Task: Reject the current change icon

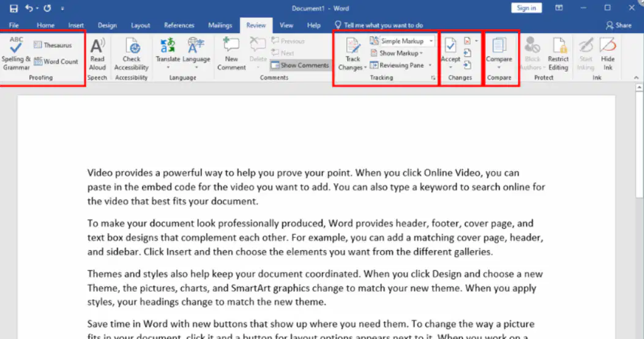Action: tap(468, 40)
